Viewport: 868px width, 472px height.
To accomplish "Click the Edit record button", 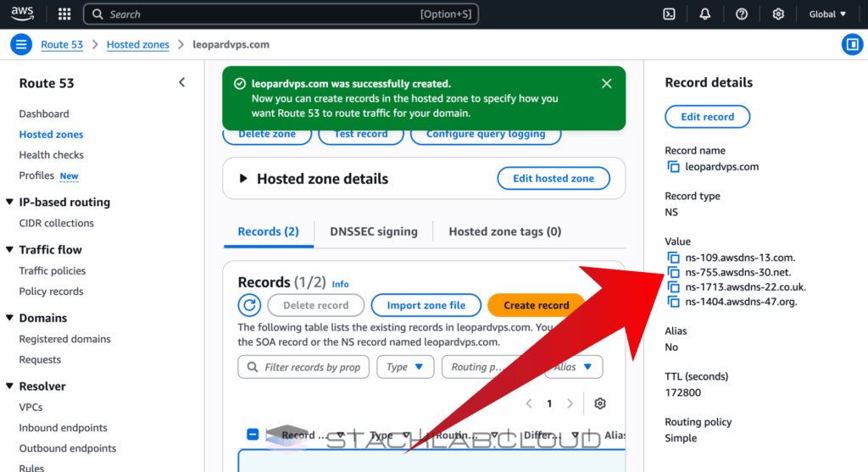I will [x=707, y=117].
